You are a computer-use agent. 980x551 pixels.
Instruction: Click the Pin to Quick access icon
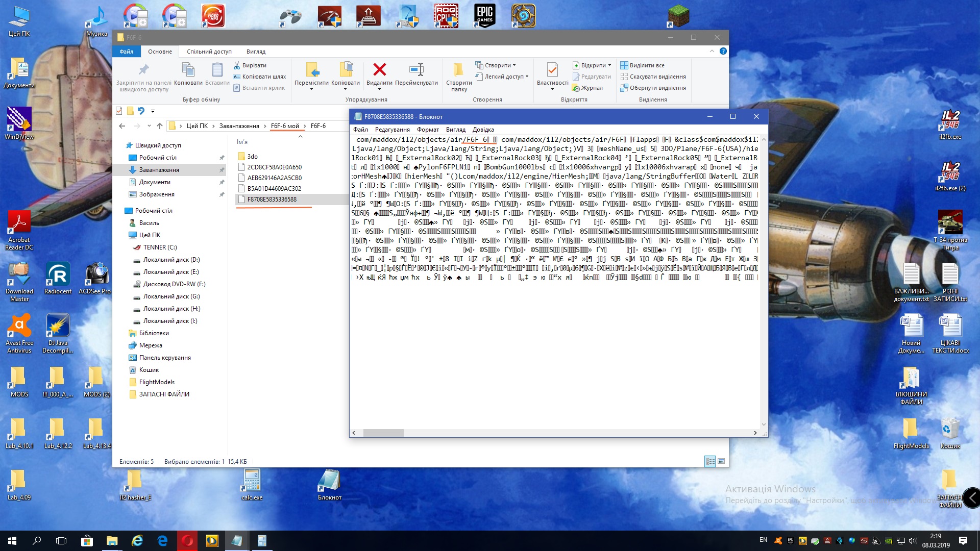tap(143, 70)
